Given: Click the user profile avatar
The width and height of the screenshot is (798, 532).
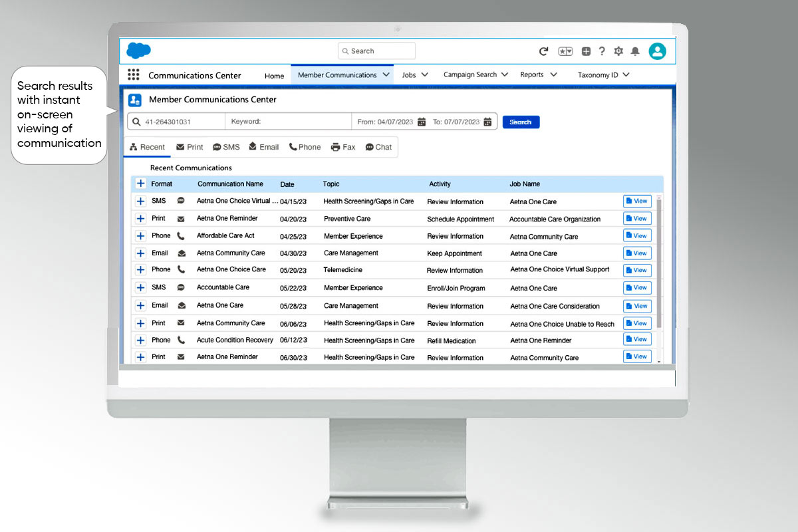Looking at the screenshot, I should coord(657,51).
